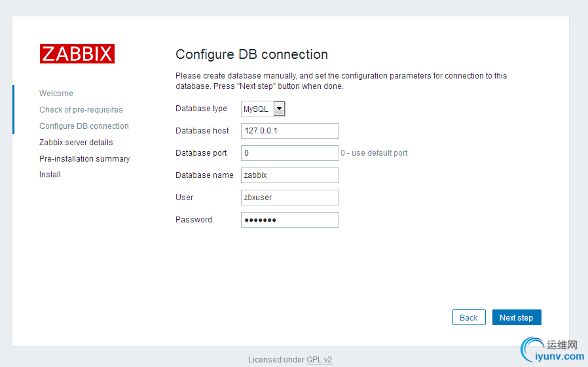Viewport: 588px width, 367px height.
Task: Focus the Database host input with 127.0.0.1
Action: tap(290, 131)
